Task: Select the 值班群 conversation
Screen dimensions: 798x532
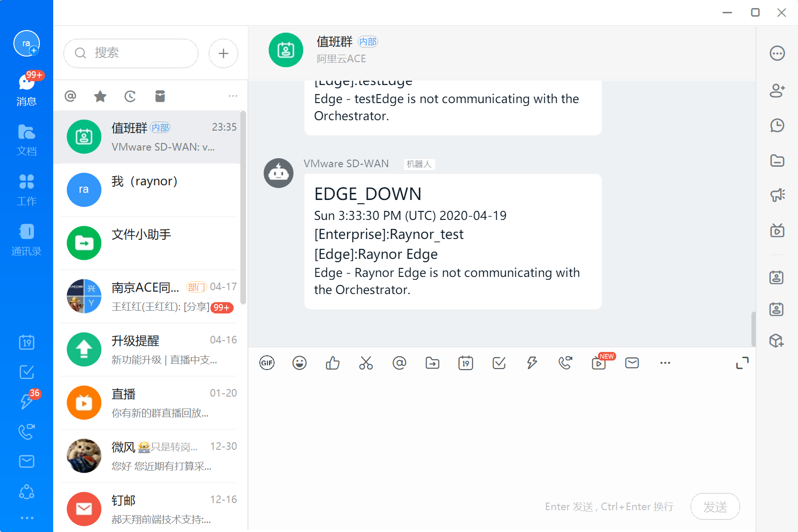Action: (147, 137)
